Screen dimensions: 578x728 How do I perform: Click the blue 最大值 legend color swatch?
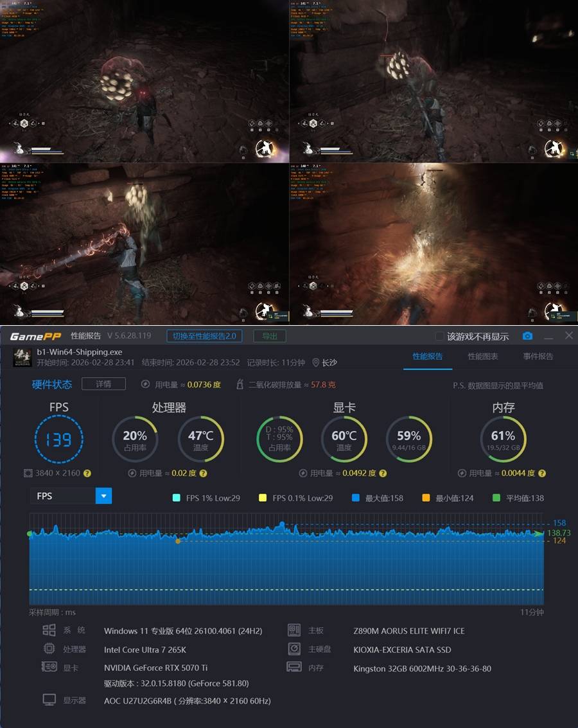[x=356, y=498]
